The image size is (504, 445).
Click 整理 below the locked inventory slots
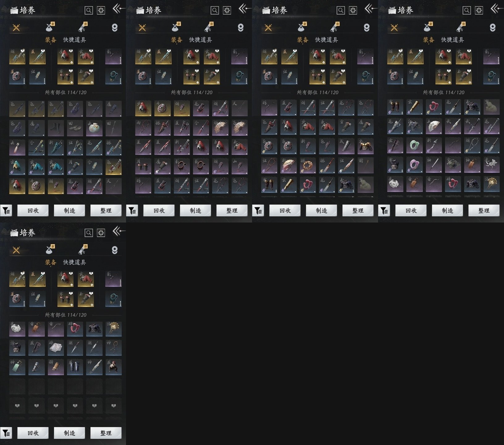click(x=106, y=433)
